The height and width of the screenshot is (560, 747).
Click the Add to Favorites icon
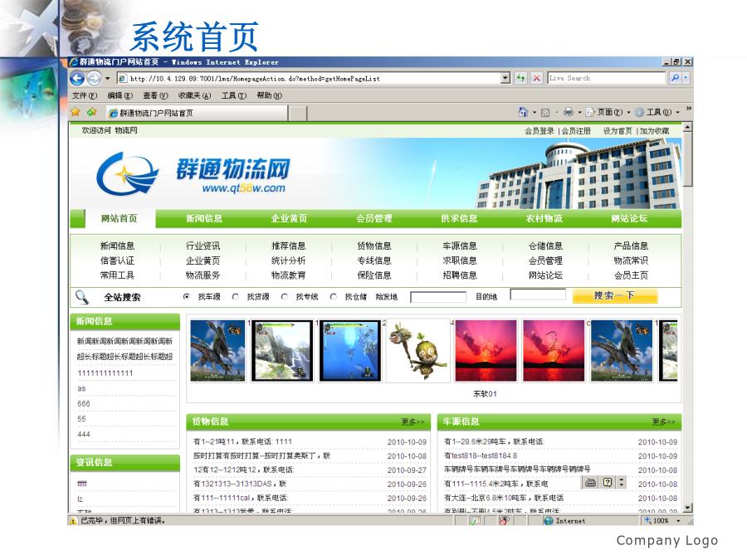(x=90, y=112)
